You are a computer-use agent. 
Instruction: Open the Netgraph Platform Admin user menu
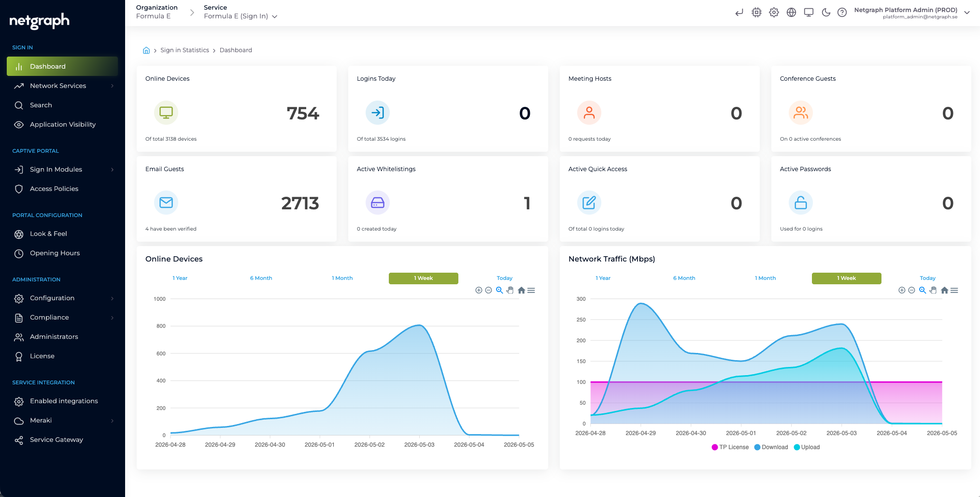[912, 13]
